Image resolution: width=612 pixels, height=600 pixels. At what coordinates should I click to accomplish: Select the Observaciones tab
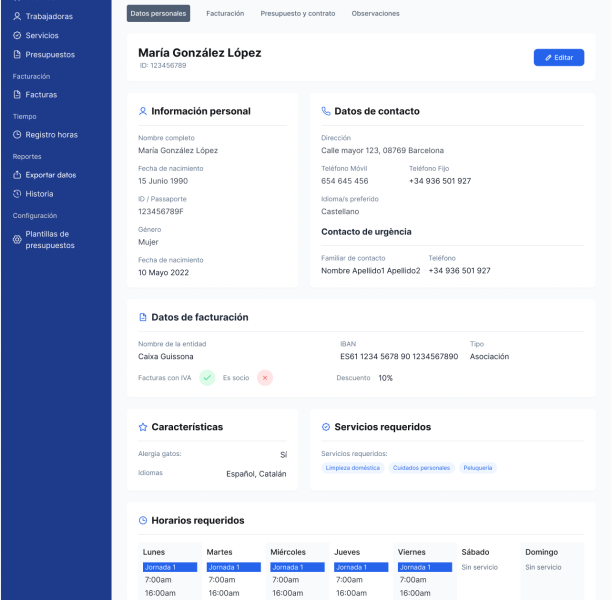point(376,14)
